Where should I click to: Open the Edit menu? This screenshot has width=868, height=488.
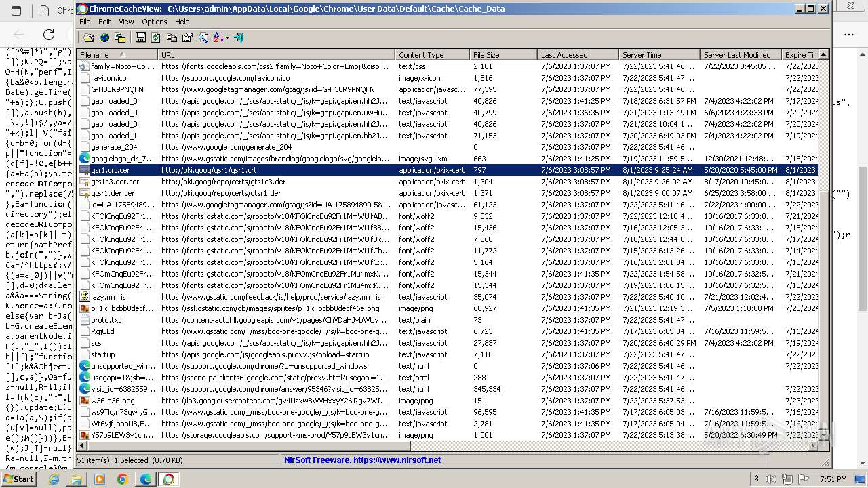[x=104, y=22]
